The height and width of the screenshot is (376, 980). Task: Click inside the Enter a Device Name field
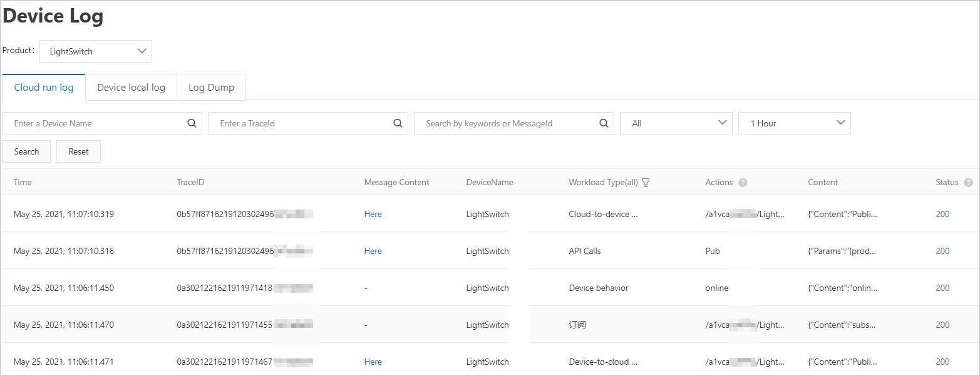click(x=94, y=123)
